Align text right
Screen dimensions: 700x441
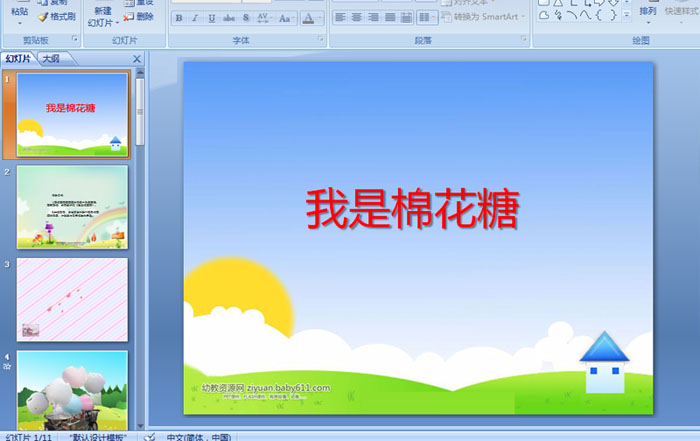(x=373, y=17)
